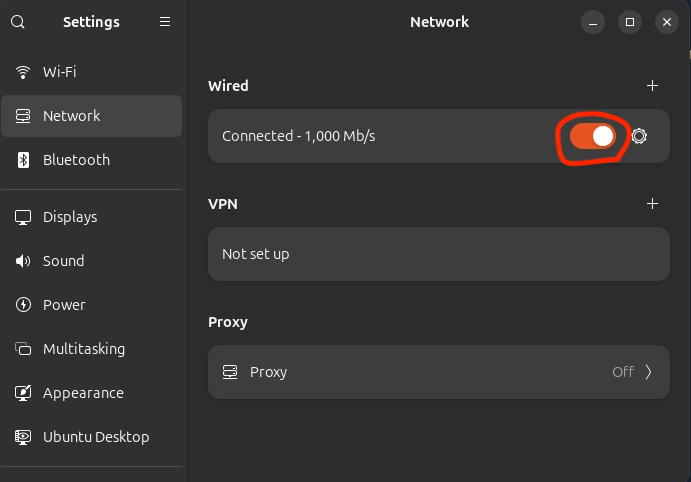This screenshot has height=482, width=691.
Task: Click the Network window title
Action: click(439, 22)
